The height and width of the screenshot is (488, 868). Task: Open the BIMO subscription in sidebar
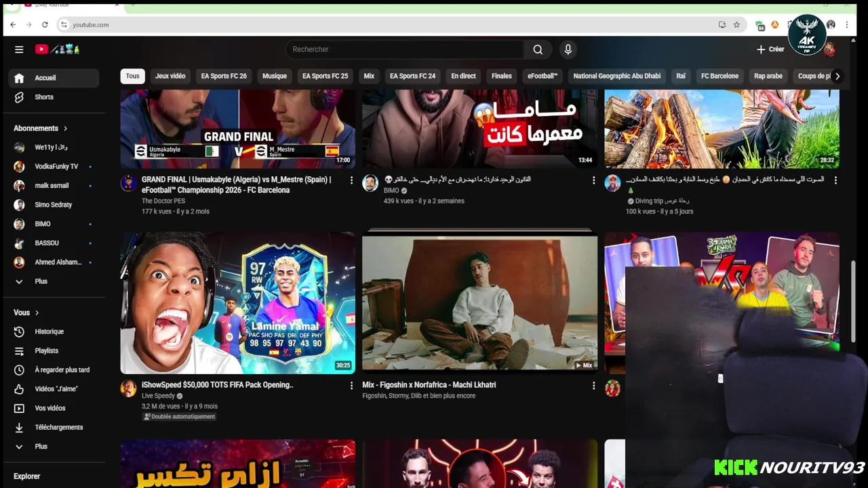pyautogui.click(x=54, y=224)
